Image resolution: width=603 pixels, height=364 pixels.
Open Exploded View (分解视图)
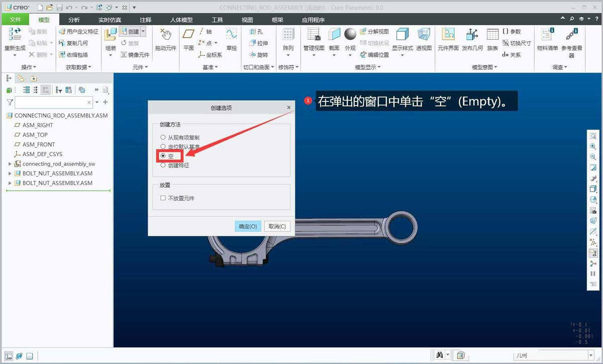(x=374, y=32)
